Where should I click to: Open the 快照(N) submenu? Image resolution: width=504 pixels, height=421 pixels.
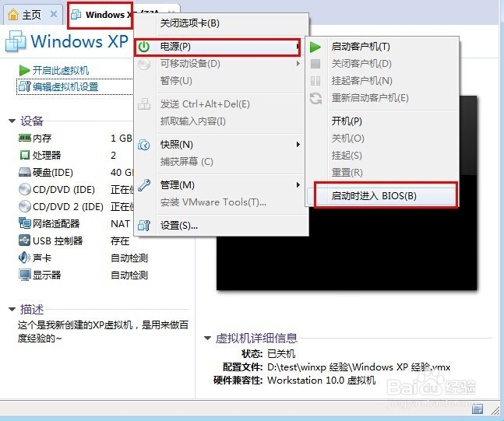(x=221, y=145)
